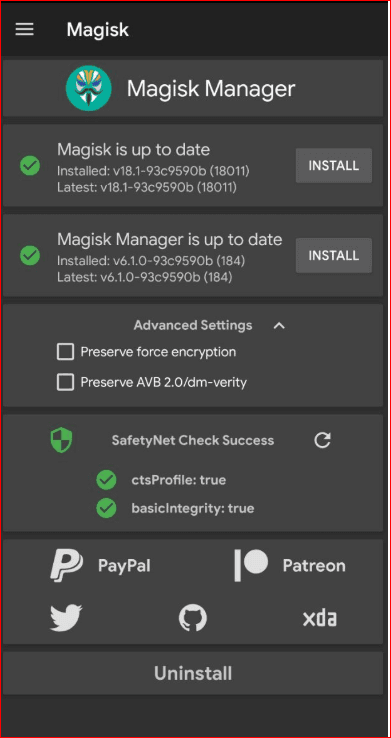The width and height of the screenshot is (391, 738).
Task: Enable Preserve AVB 2.0/dm-verity checkbox
Action: point(65,382)
